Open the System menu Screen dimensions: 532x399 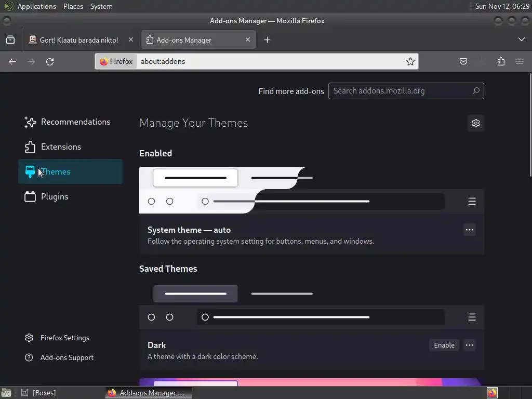point(101,6)
